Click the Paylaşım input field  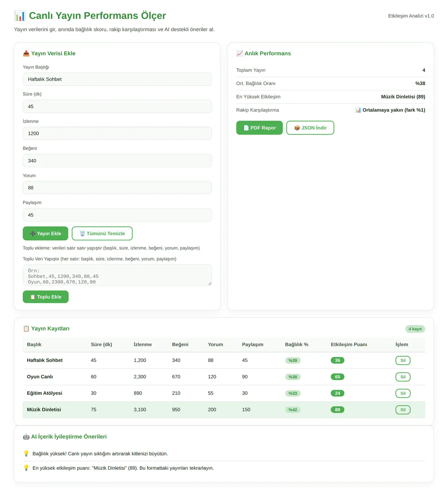coord(117,215)
